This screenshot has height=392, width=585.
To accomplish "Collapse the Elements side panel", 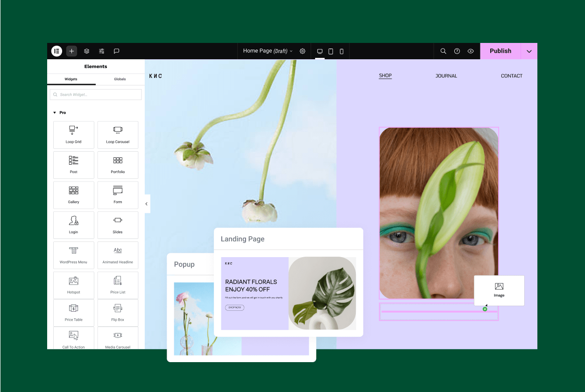I will (147, 204).
